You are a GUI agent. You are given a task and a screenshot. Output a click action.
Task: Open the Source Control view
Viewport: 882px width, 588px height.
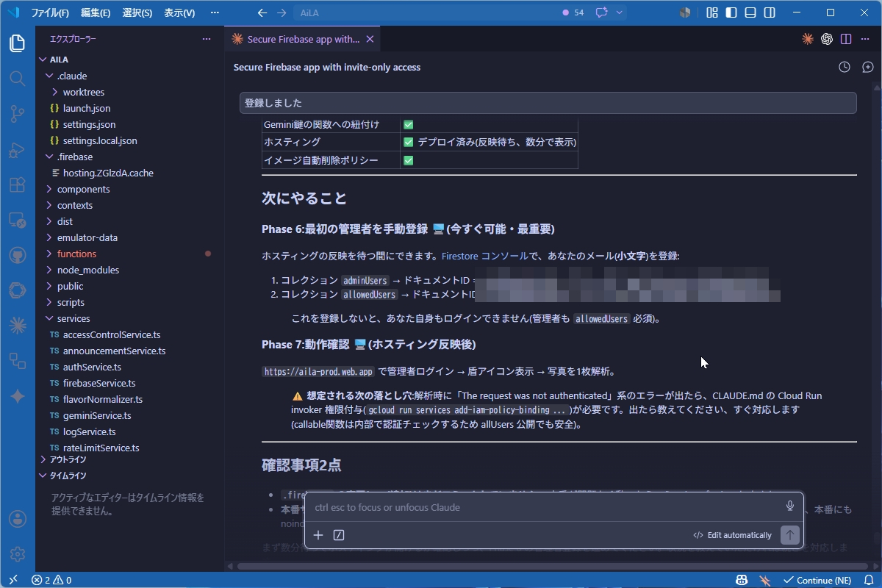click(x=18, y=113)
